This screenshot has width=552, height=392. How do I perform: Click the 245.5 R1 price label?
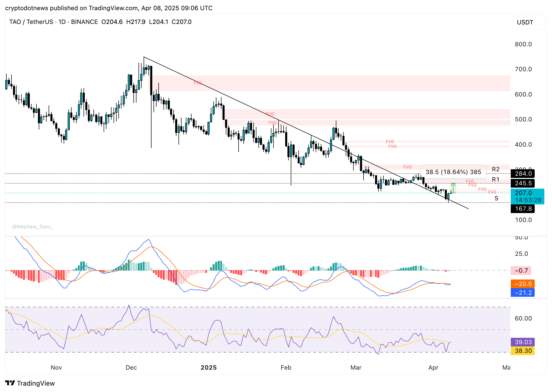[x=523, y=183]
